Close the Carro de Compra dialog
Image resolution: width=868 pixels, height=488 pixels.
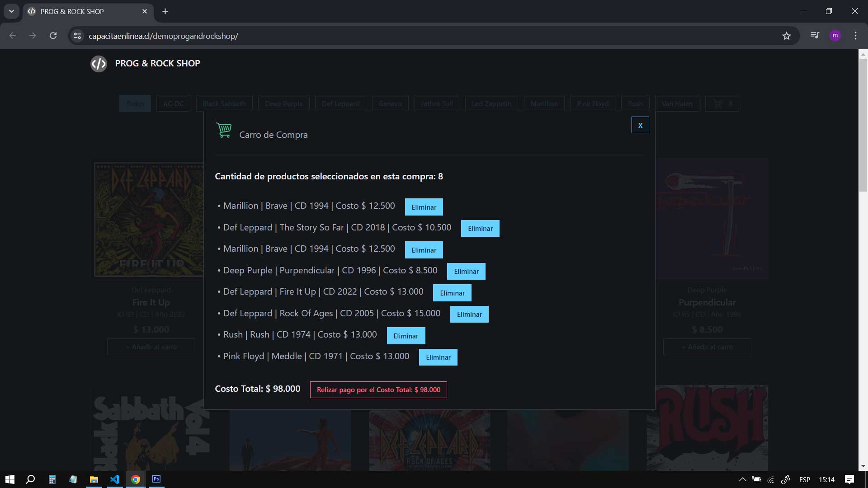point(640,125)
